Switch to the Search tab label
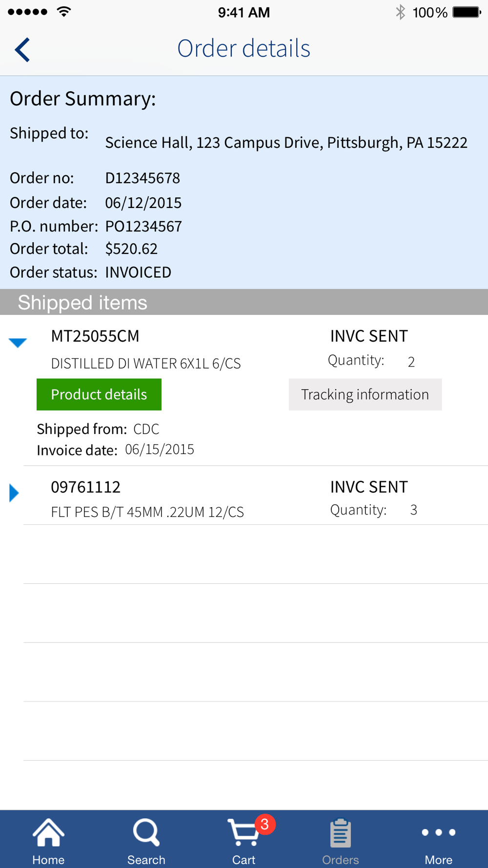This screenshot has height=868, width=488. pos(146,860)
